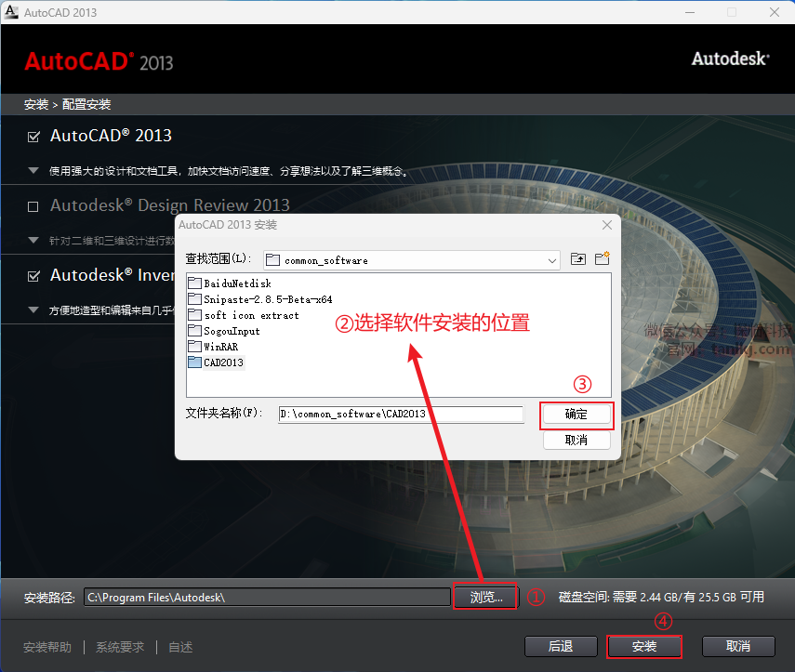Close the AutoCAD 2013 安装 browse dialog
The image size is (795, 672).
607,225
